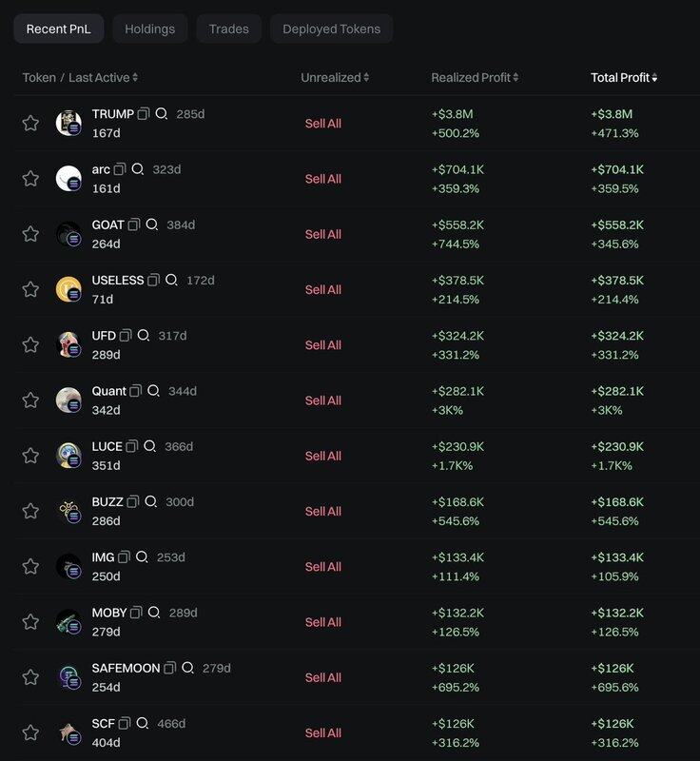Click search icon beside USELESS token
Image resolution: width=700 pixels, height=761 pixels.
point(171,281)
